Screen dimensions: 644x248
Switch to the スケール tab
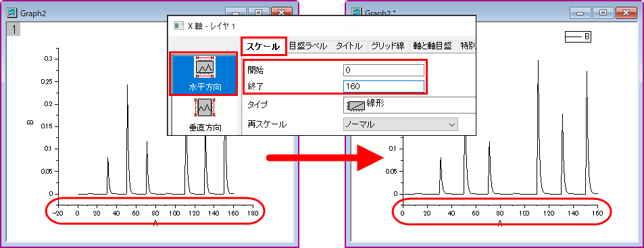(263, 47)
